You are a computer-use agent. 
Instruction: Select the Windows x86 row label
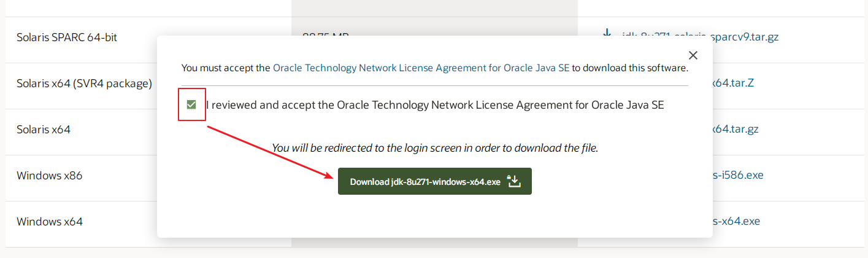[x=49, y=176]
